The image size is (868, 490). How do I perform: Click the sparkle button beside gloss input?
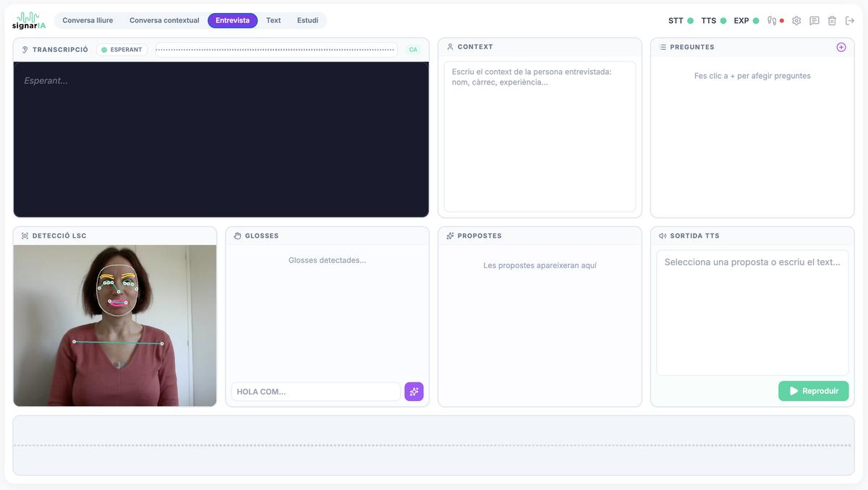pos(414,392)
